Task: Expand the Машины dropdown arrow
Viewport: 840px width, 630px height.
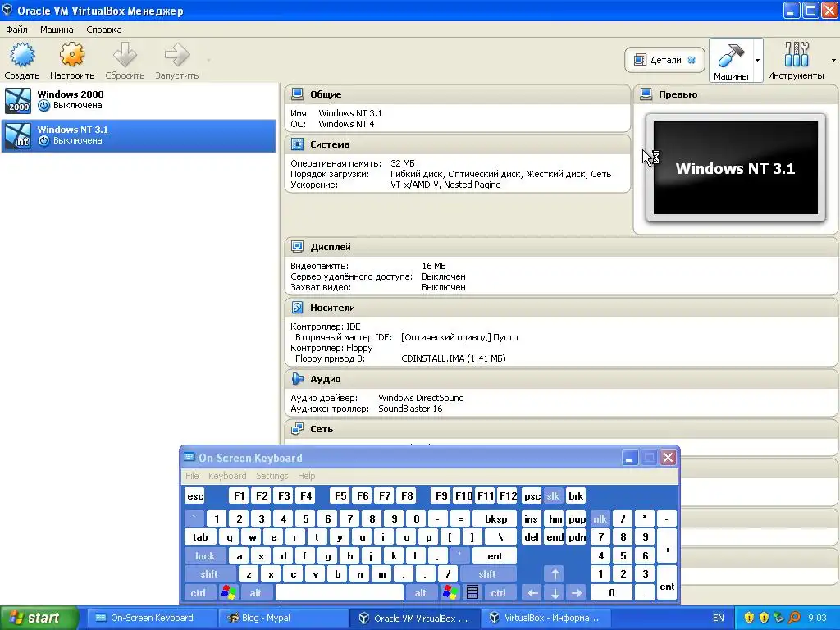Action: click(x=757, y=60)
